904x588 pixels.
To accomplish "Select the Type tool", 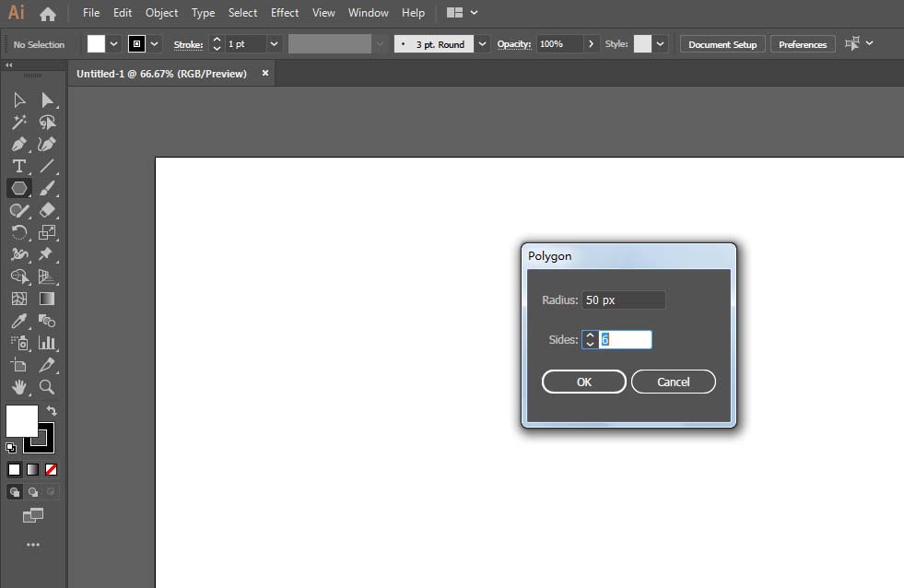I will (x=19, y=167).
